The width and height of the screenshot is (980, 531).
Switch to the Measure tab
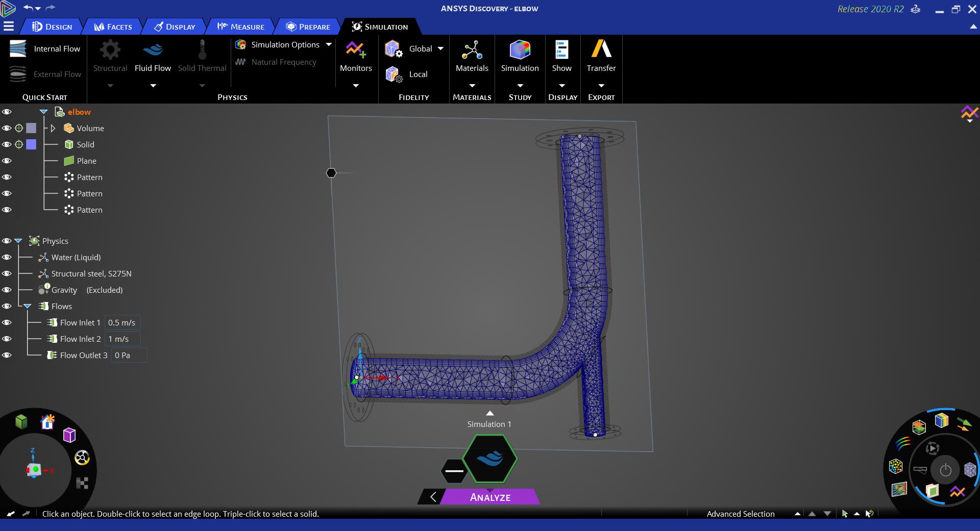tap(240, 27)
